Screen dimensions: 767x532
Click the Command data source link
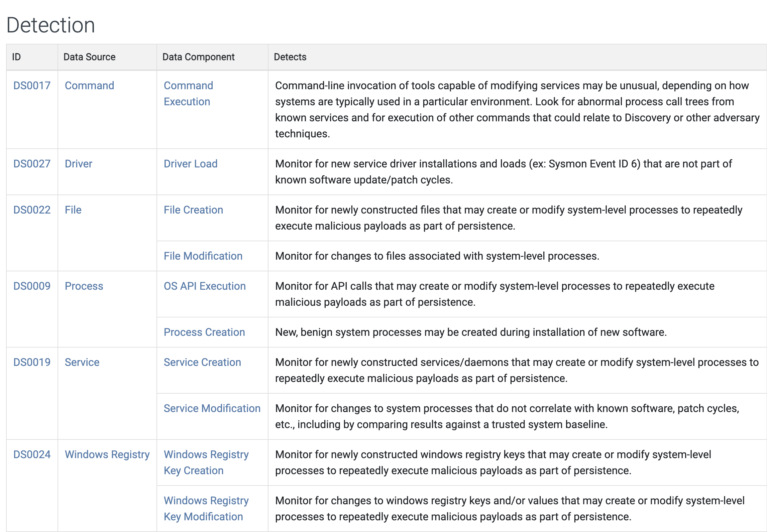point(89,86)
